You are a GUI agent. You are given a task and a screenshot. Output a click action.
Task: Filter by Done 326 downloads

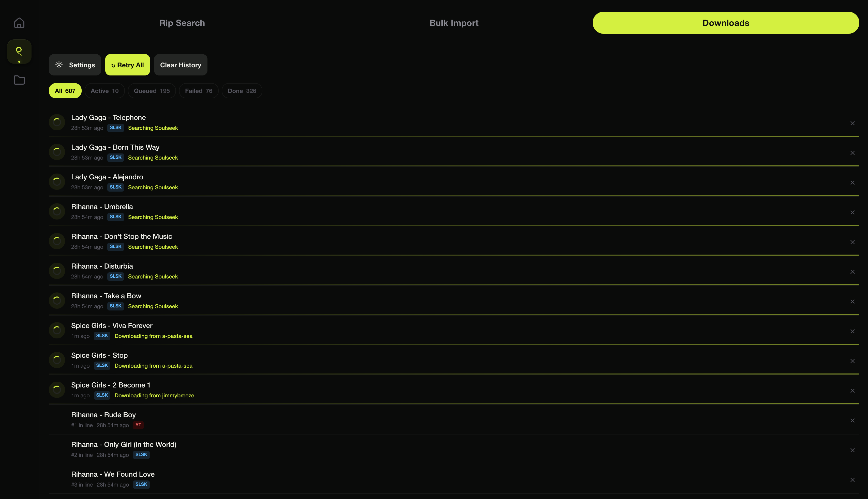point(242,91)
